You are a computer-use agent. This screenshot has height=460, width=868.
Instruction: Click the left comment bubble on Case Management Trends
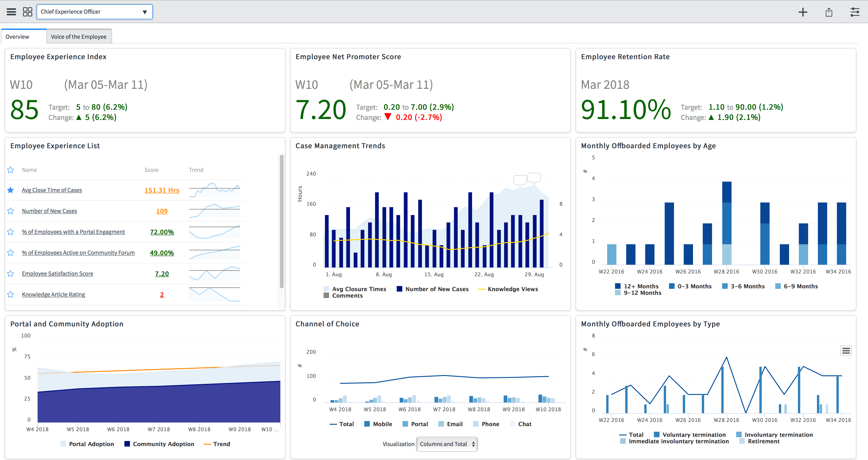tap(520, 180)
